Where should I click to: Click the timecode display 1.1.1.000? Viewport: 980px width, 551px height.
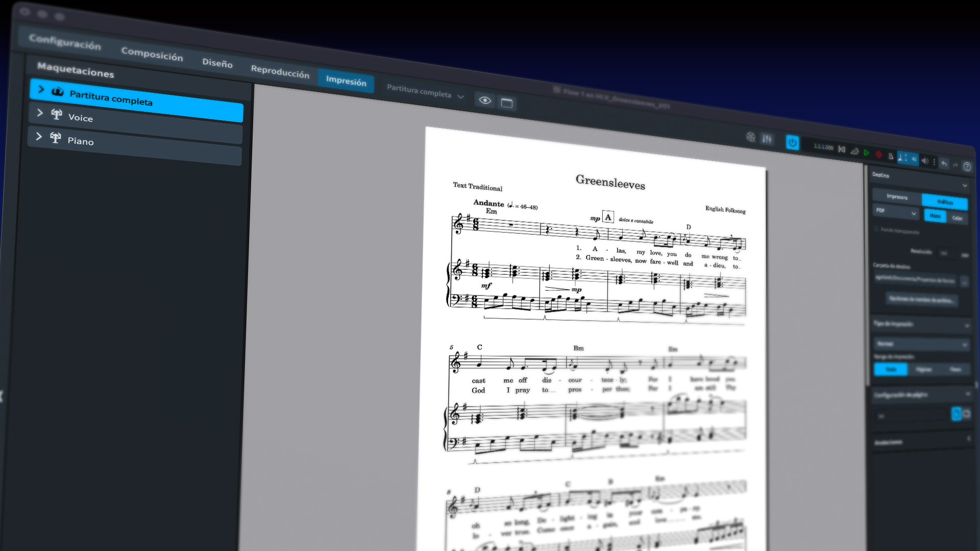tap(823, 147)
